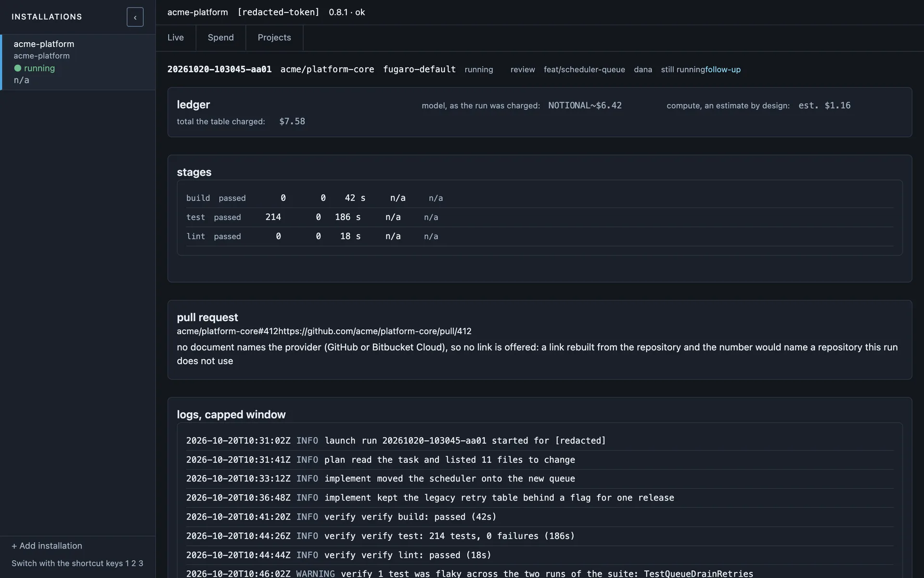Screen dimensions: 924x578
Task: Click the shortcut keys 1 2 3 hint
Action: [x=77, y=564]
